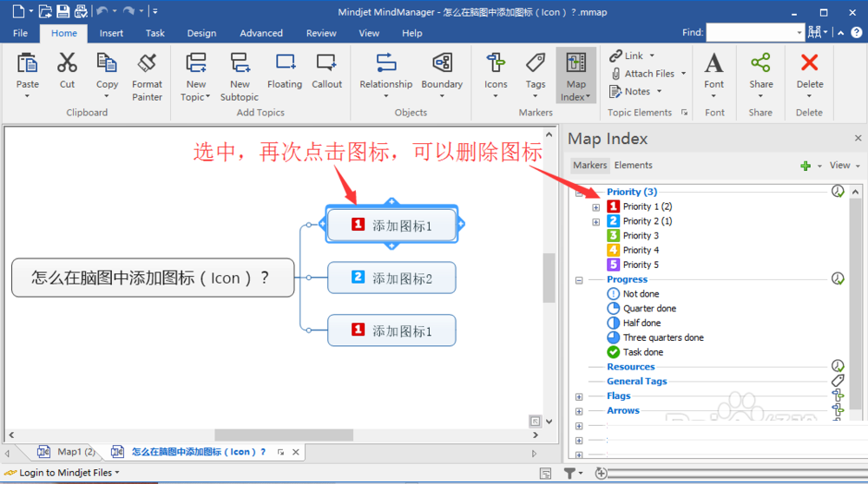Save the map with the disk icon
The width and height of the screenshot is (868, 484).
pyautogui.click(x=63, y=11)
